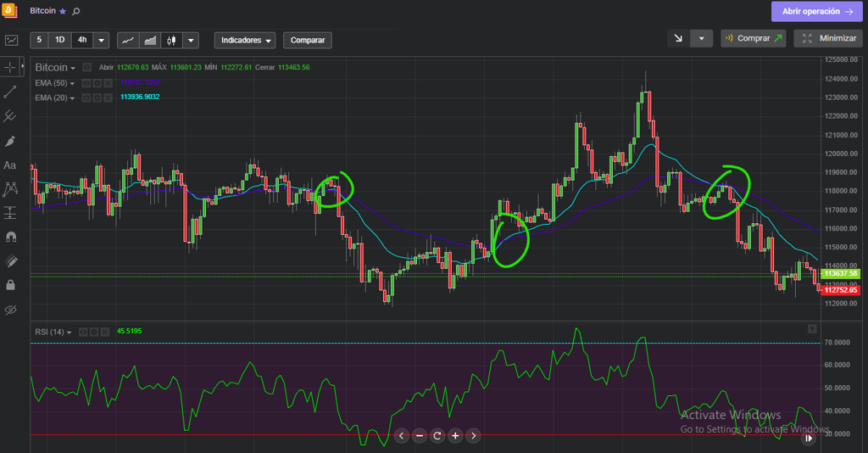Click the Comparar button

pos(307,40)
